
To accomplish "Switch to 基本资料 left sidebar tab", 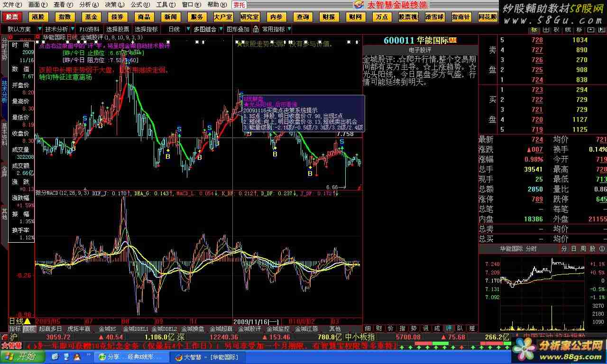I will click(4, 134).
